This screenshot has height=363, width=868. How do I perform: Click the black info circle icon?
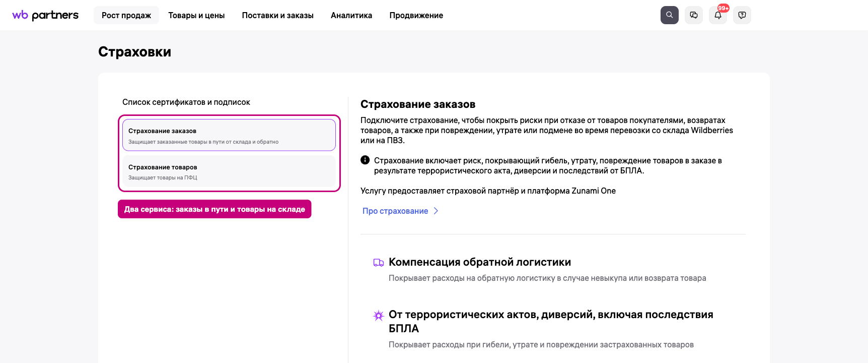365,160
